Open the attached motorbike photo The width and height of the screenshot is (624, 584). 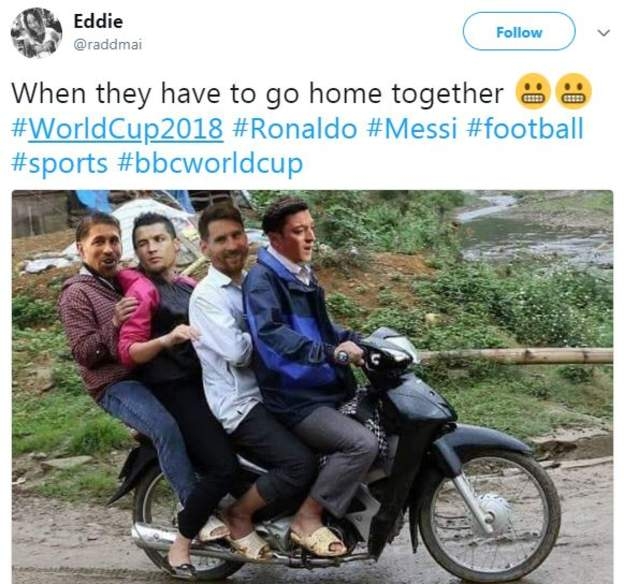[x=312, y=387]
